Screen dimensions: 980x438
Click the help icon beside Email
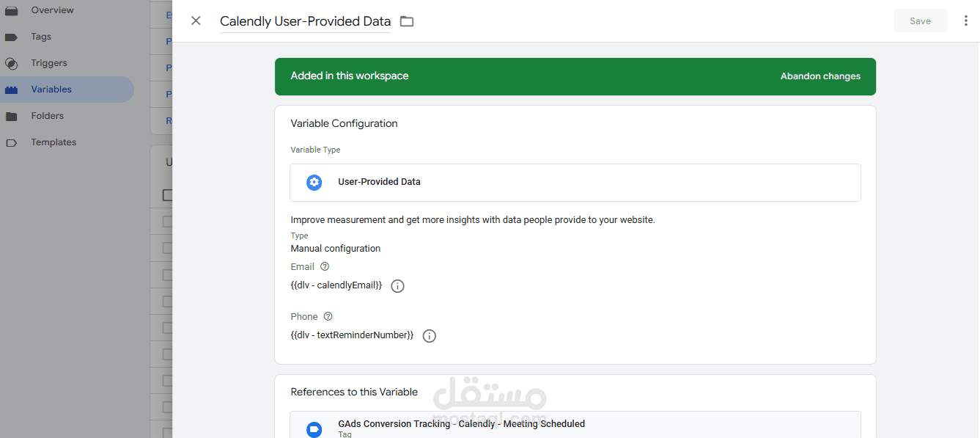point(325,267)
